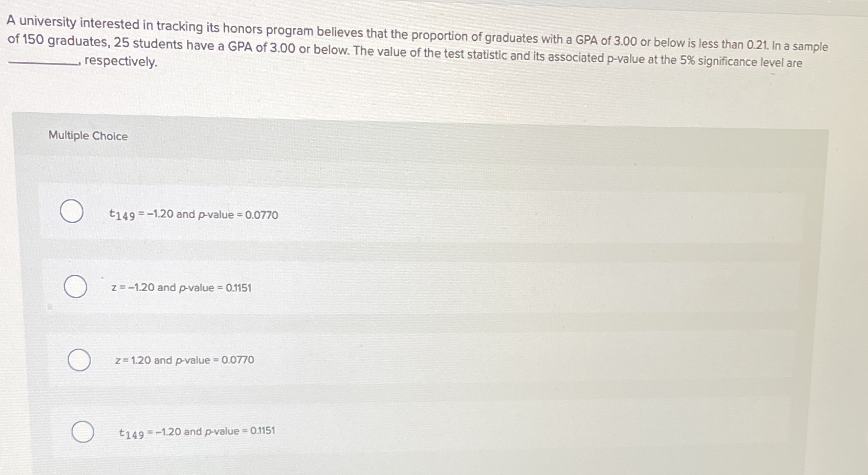Select the radio button for t149 = -1.20 and p-value 0.0770
This screenshot has height=475, width=868.
(72, 212)
